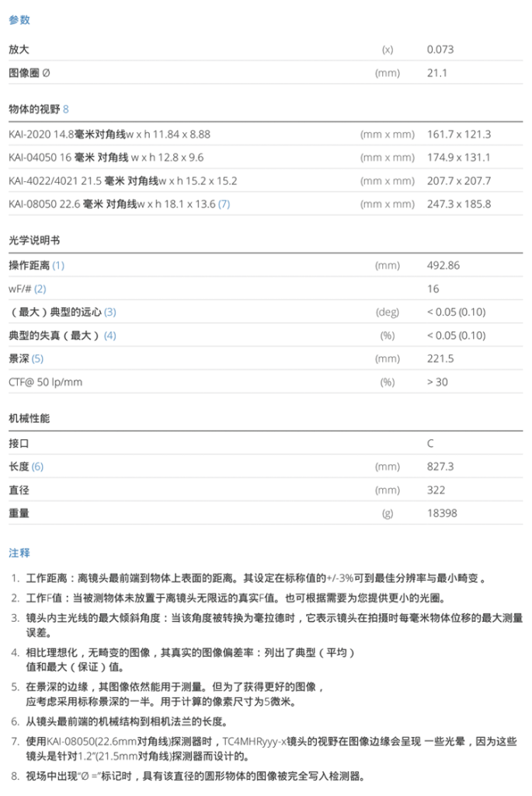Select the weight value 18398

coord(442,514)
